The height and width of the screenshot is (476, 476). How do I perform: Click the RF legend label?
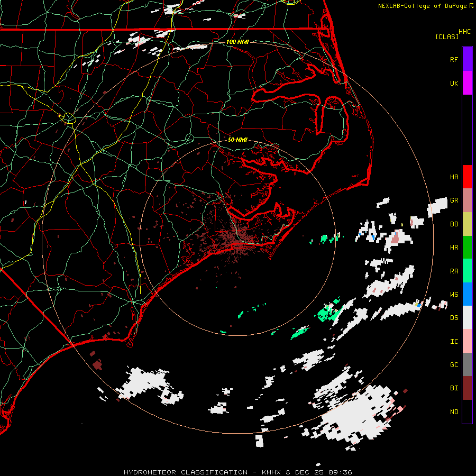tap(454, 59)
